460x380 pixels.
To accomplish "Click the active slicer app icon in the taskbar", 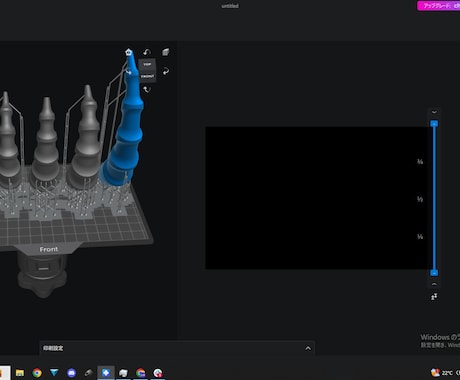I will 106,373.
